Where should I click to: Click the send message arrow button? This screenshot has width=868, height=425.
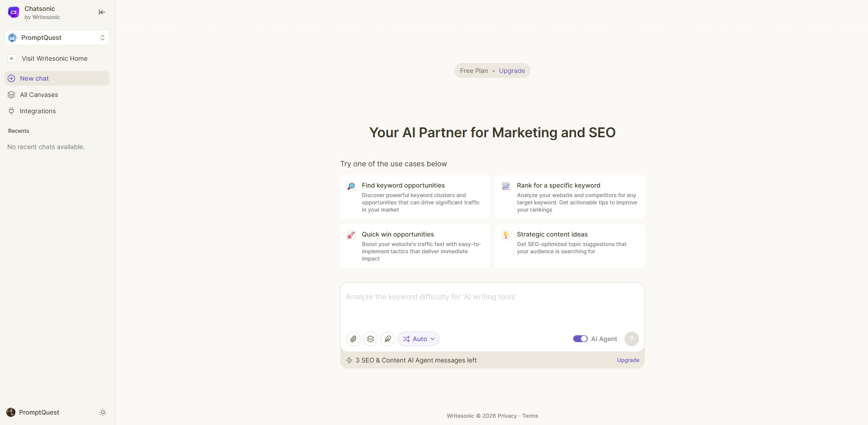point(631,339)
